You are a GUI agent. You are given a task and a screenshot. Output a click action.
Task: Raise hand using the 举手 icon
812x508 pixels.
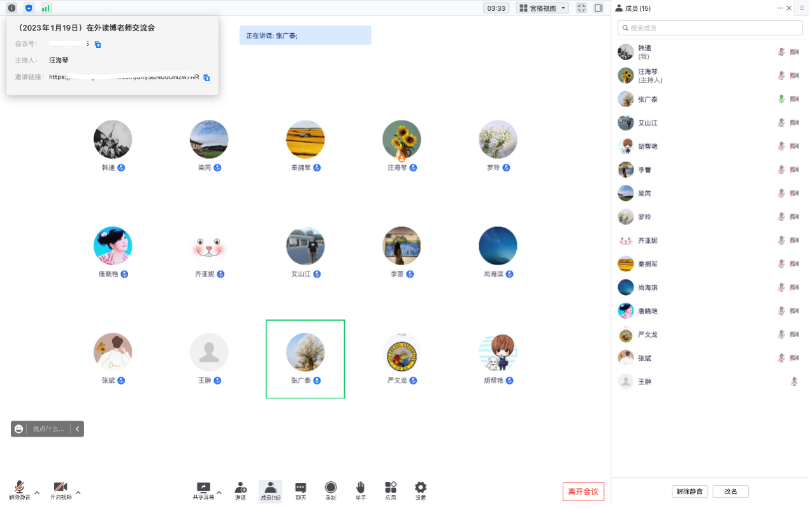pos(361,490)
